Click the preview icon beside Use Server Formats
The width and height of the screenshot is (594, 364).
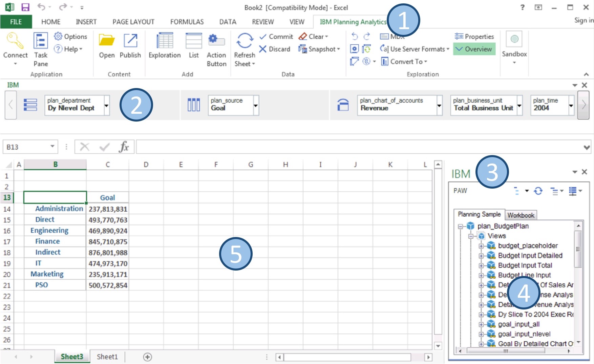coord(354,49)
